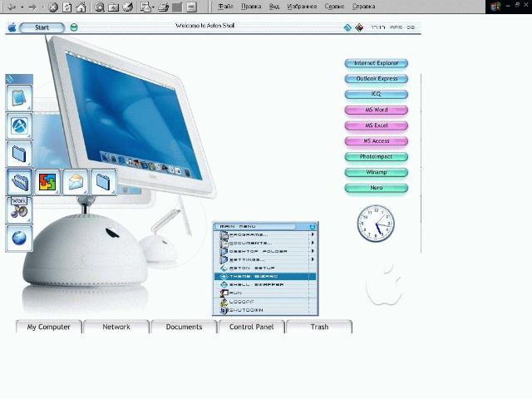Select Shutdown in Main Menu
The width and height of the screenshot is (532, 399).
[x=265, y=310]
